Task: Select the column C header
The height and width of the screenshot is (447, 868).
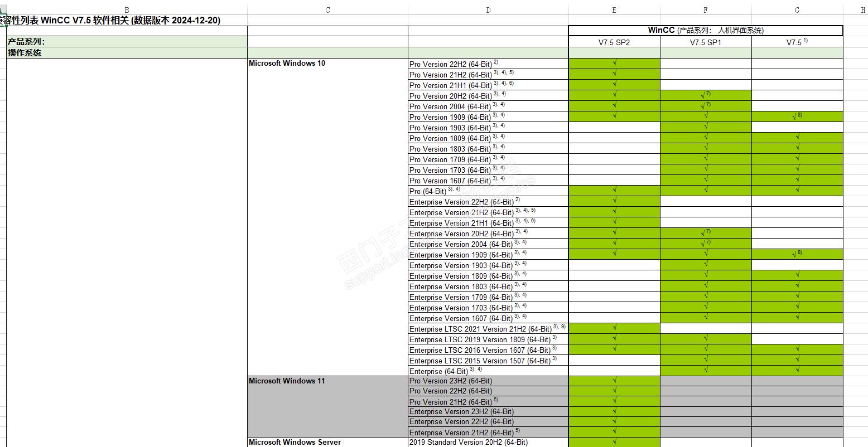Action: point(327,10)
